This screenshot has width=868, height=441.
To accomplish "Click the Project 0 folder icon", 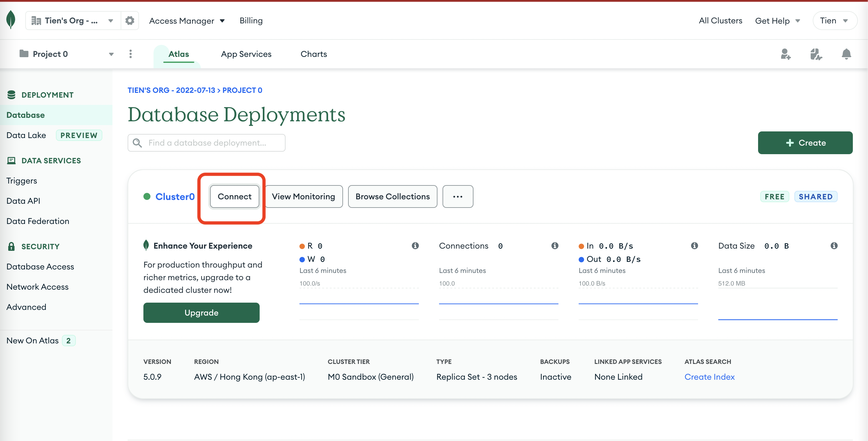I will (24, 54).
